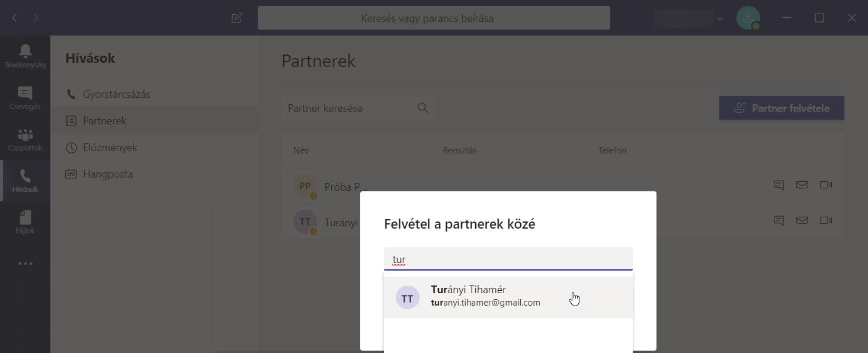Click the Partner felvétele button
This screenshot has height=353, width=868.
[x=781, y=108]
